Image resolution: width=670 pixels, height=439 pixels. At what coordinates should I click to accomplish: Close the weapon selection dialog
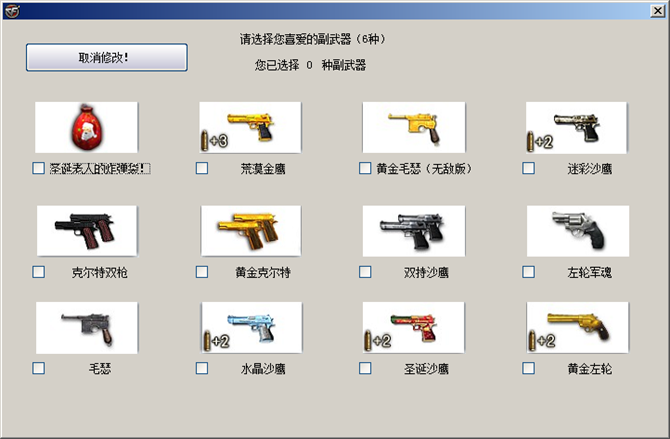point(658,11)
